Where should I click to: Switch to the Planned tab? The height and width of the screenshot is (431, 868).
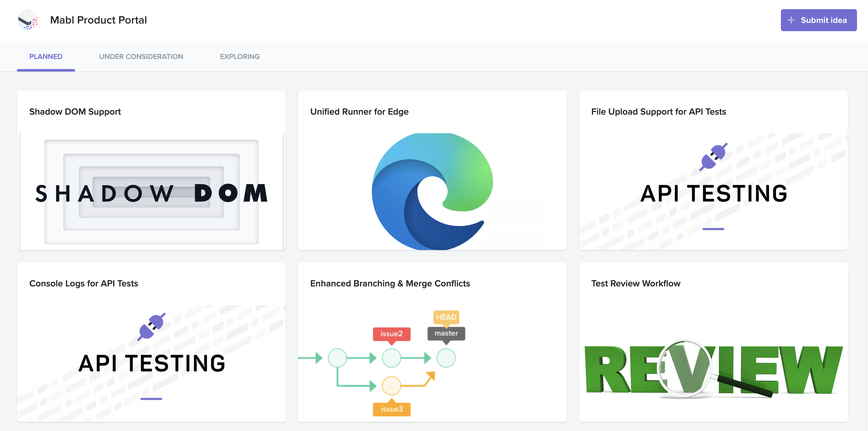[x=46, y=57]
